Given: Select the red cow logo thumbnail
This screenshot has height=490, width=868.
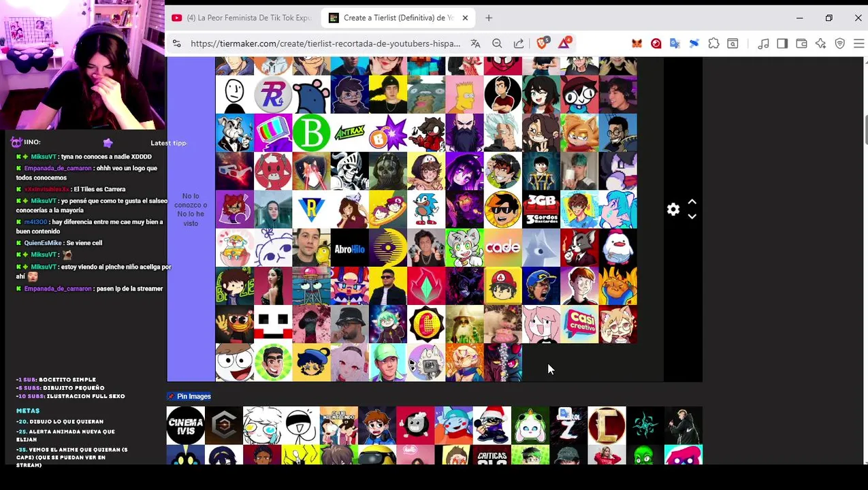Looking at the screenshot, I should click(x=273, y=171).
